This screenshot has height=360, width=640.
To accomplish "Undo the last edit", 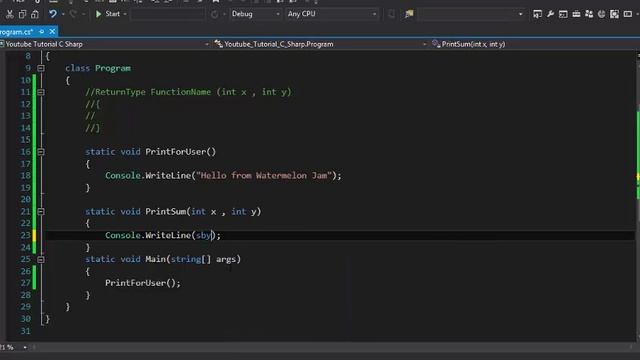I will [53, 14].
